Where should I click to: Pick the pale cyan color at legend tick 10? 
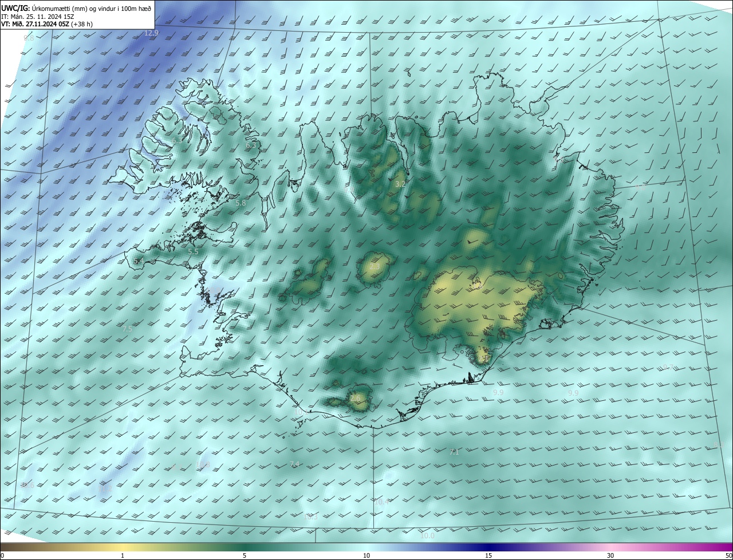point(366,547)
